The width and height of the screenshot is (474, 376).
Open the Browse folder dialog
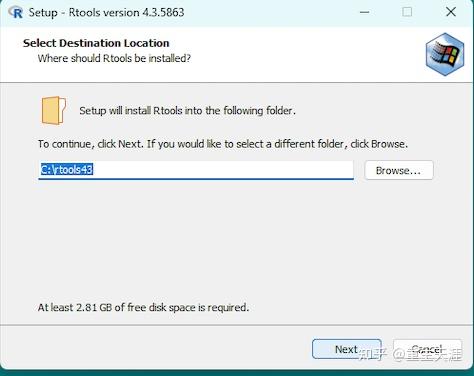[x=399, y=170]
